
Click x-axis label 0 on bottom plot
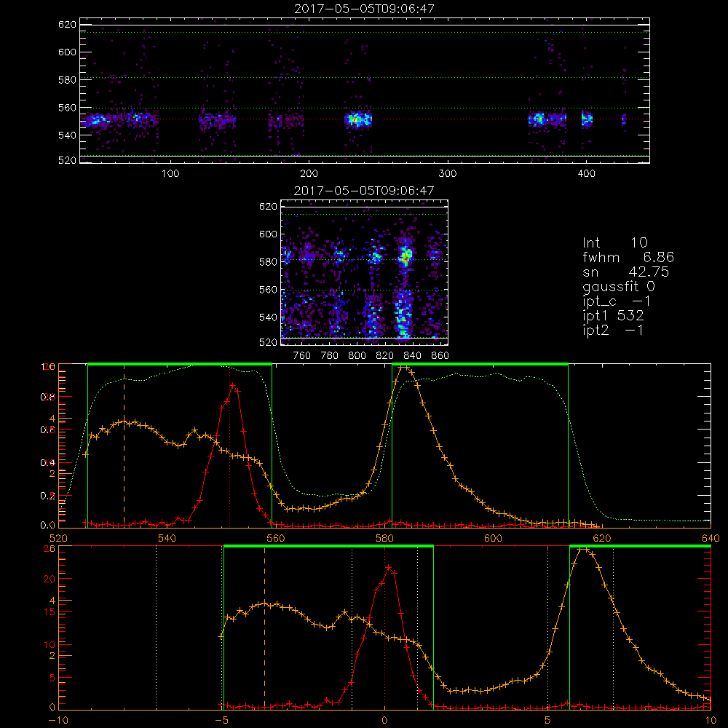click(x=384, y=721)
